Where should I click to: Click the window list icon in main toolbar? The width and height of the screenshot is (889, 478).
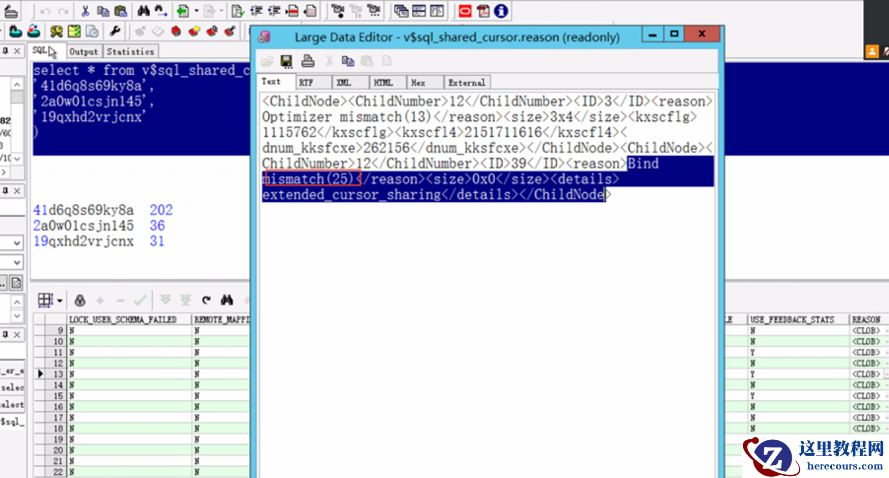point(401,11)
